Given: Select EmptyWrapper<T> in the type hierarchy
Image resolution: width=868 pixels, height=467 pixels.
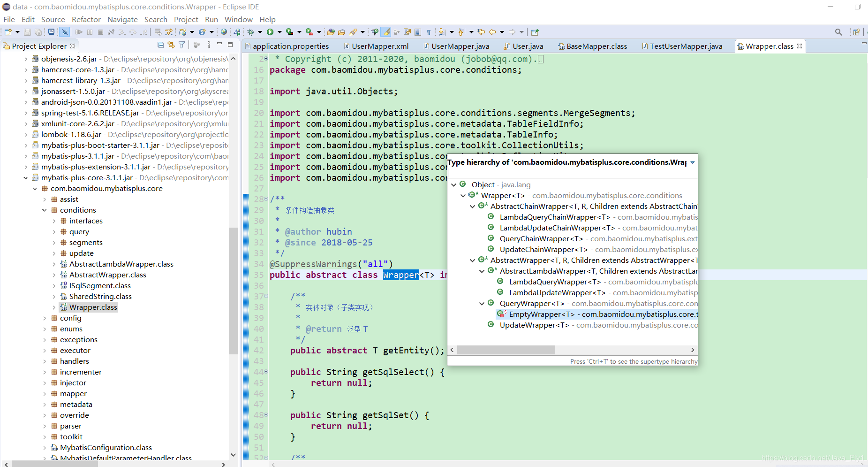Looking at the screenshot, I should click(x=596, y=314).
